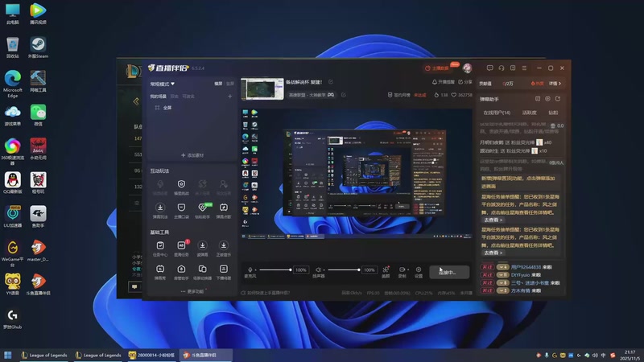The image size is (644, 362).
Task: Open Steam desktop icon
Action: pyautogui.click(x=38, y=47)
